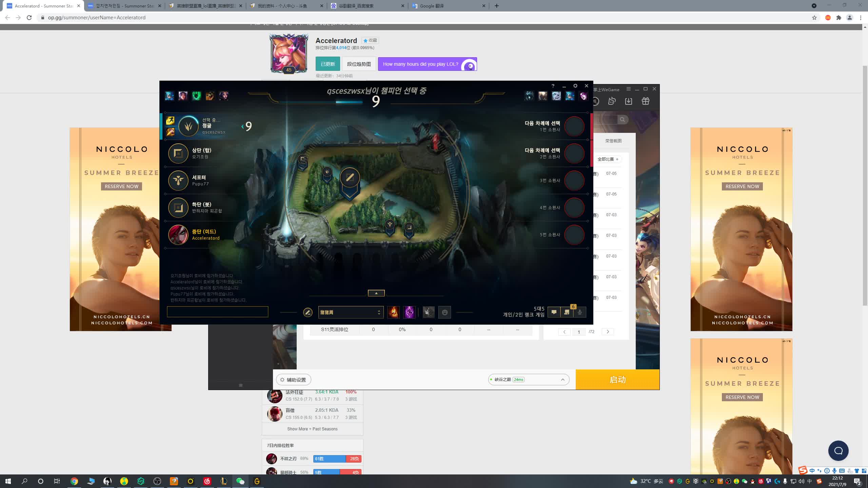Image resolution: width=868 pixels, height=488 pixels.
Task: Click the champ select chat input box
Action: [x=217, y=312]
